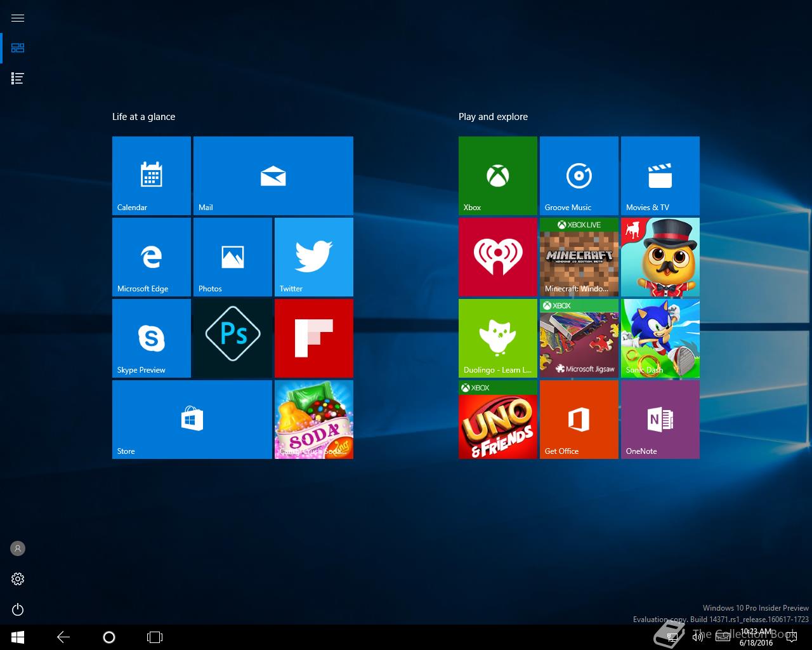
Task: Click the Windows Start button
Action: [x=18, y=637]
